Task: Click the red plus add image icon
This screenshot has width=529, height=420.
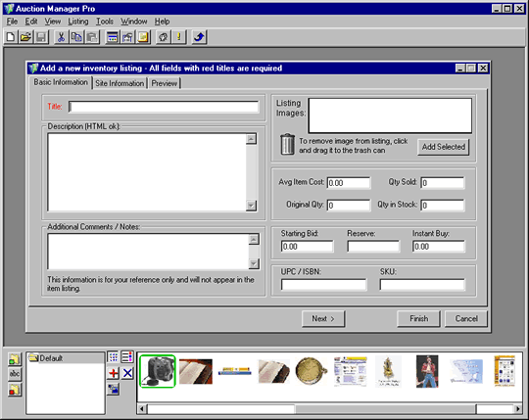Action: [114, 373]
